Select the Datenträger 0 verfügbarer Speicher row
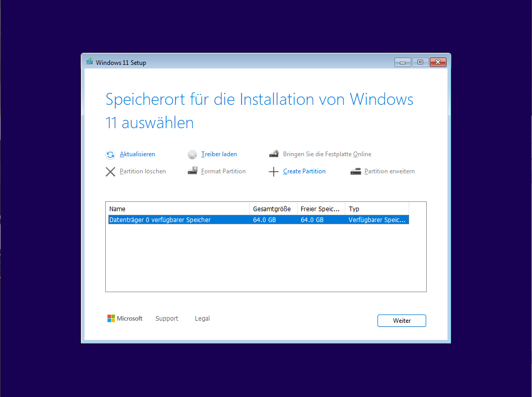This screenshot has width=532, height=397. point(259,220)
